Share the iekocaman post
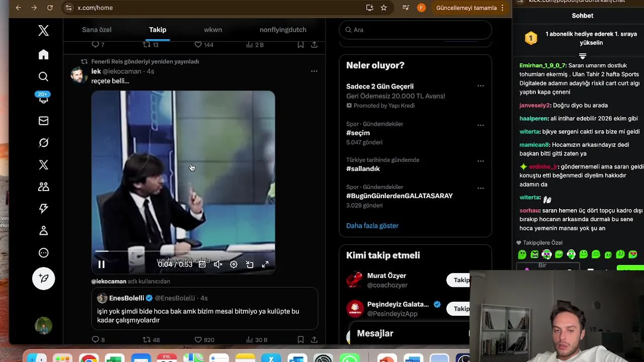Viewport: 644px width, 362px height. (314, 340)
